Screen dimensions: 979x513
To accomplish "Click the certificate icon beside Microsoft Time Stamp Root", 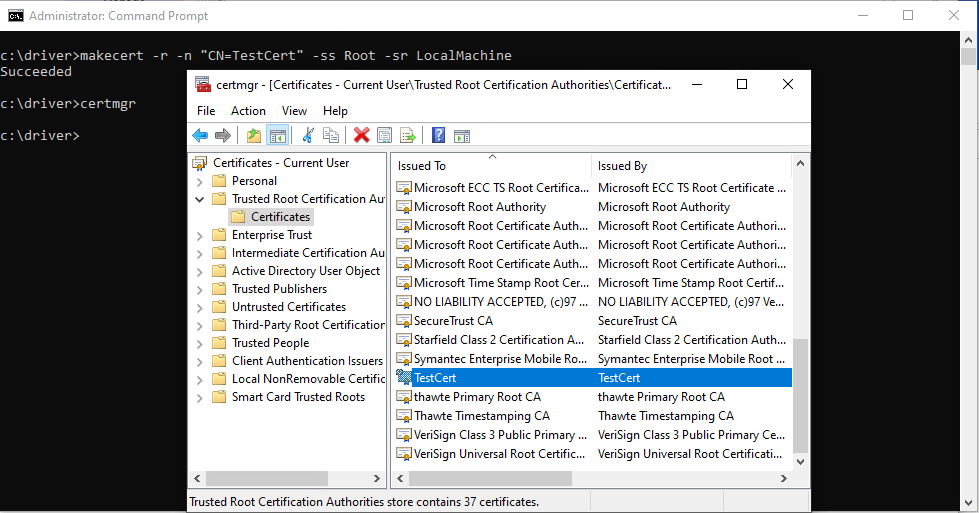I will point(404,283).
